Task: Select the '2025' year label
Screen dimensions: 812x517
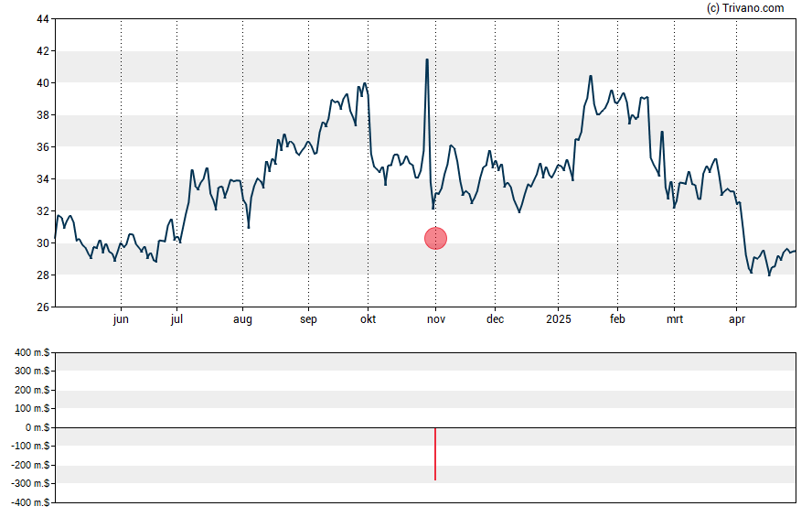Action: pyautogui.click(x=558, y=319)
